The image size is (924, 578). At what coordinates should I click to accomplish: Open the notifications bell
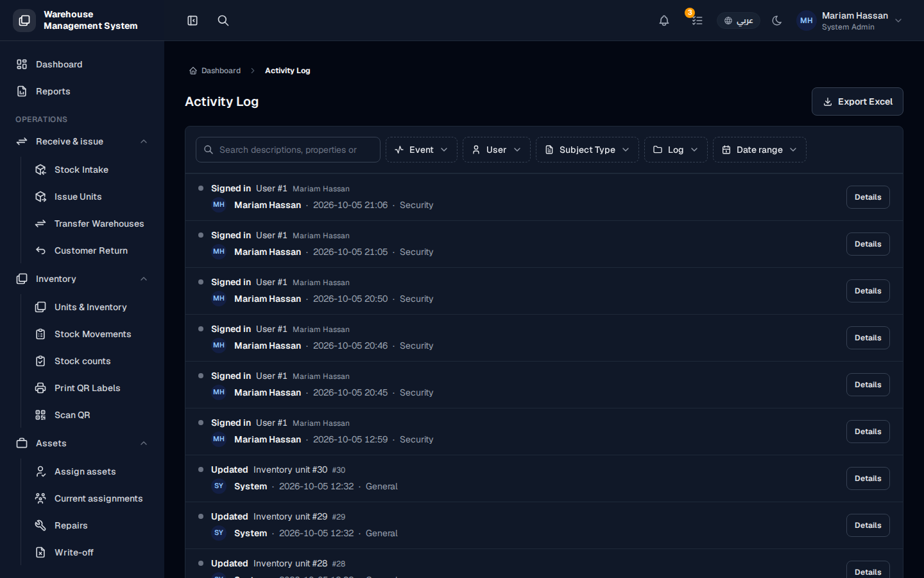click(x=664, y=21)
